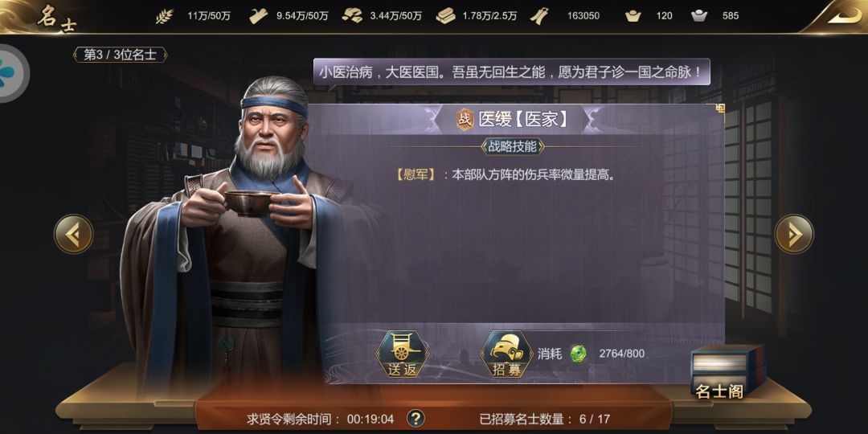Image resolution: width=868 pixels, height=434 pixels.
Task: Click the 战 badge beside 医缓
Action: (x=465, y=119)
